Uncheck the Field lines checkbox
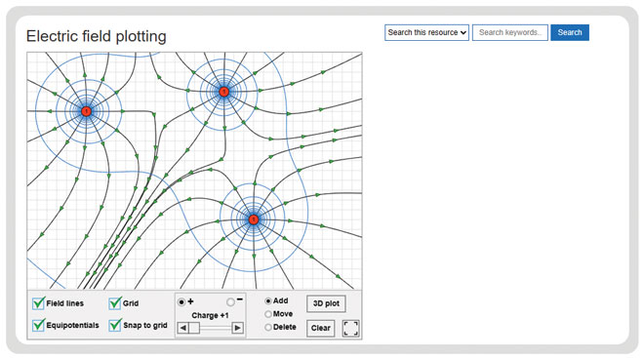This screenshot has width=644, height=358. click(x=38, y=303)
